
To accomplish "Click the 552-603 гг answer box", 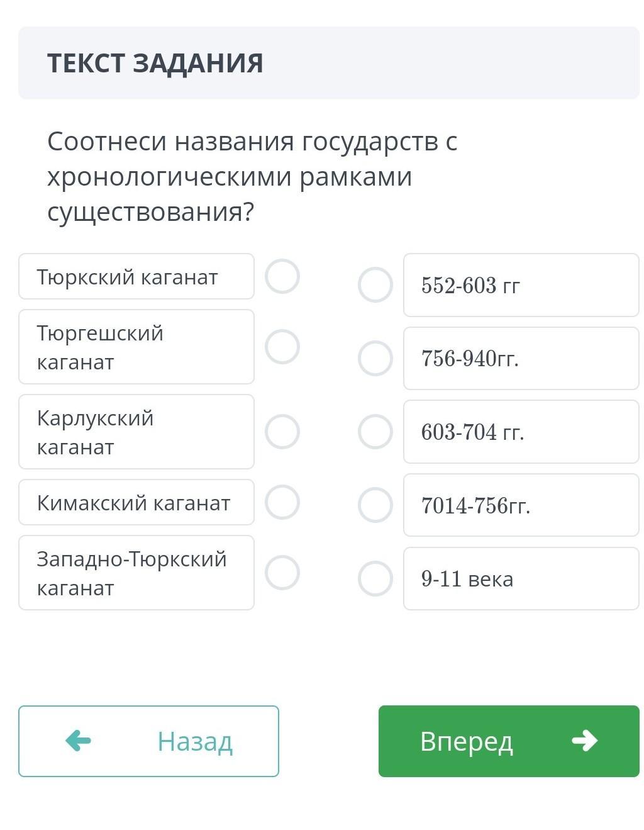I will pyautogui.click(x=521, y=285).
